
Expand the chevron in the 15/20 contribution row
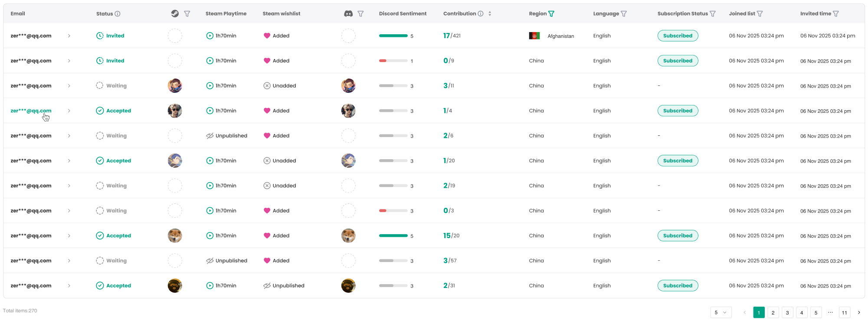pyautogui.click(x=69, y=236)
